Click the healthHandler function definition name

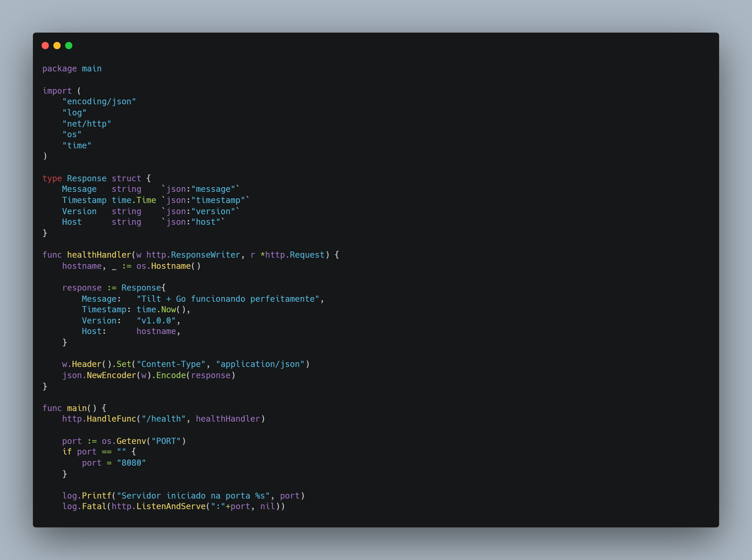(99, 255)
